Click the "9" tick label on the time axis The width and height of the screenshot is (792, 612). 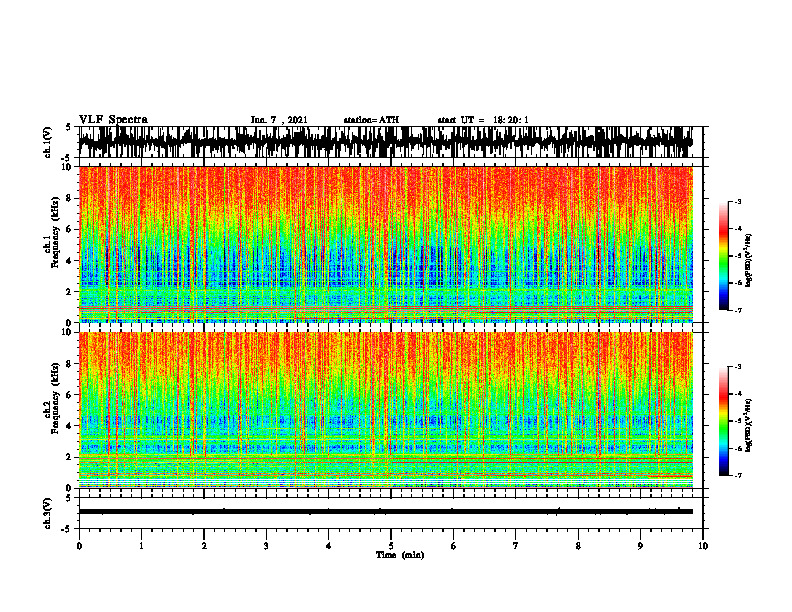click(x=640, y=546)
